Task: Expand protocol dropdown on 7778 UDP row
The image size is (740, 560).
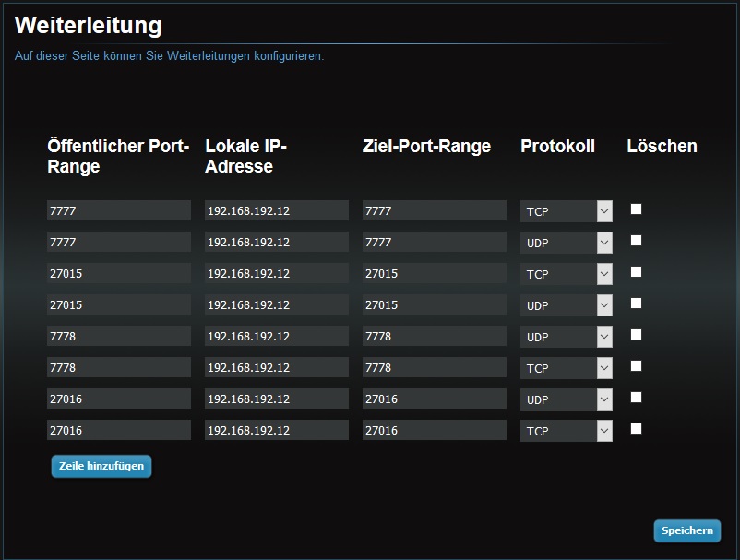Action: 566,337
